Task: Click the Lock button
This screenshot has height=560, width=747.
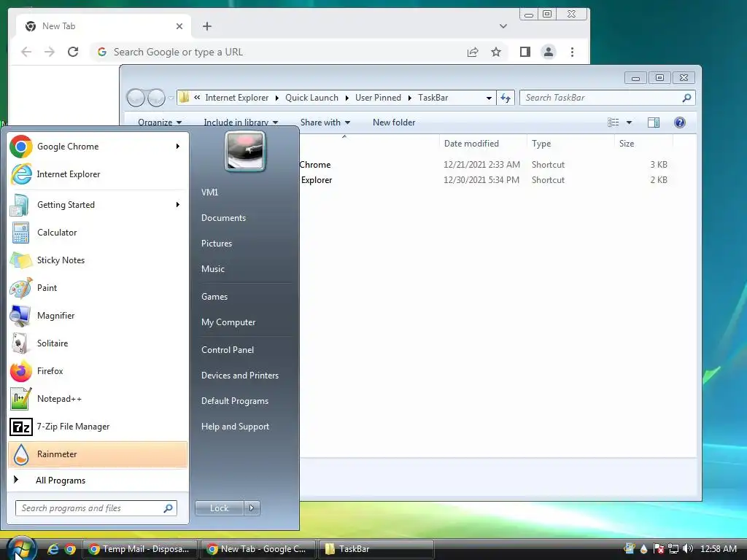Action: pos(219,508)
